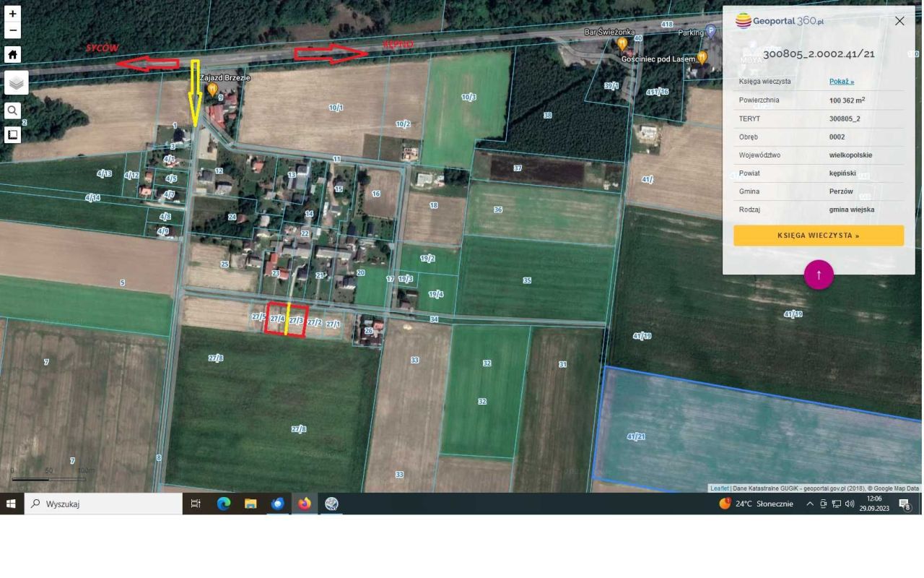Click the KSIĘGA WIECZYSTA » button
Viewport: 924px width, 578px height.
(x=819, y=236)
